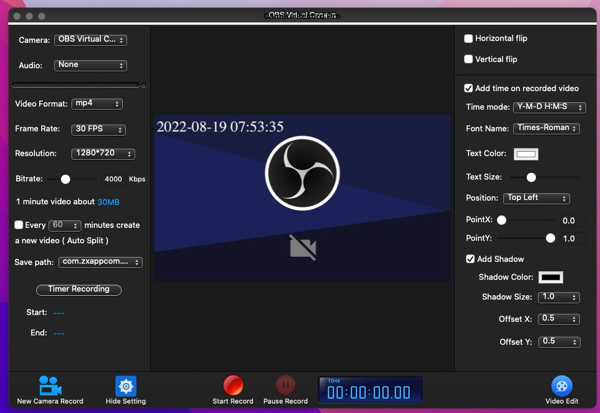Open the Shadow Size dropdown
600x413 pixels.
(559, 297)
